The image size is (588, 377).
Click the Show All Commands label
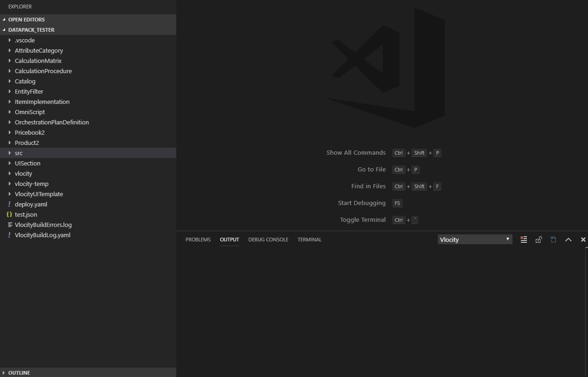coord(356,153)
